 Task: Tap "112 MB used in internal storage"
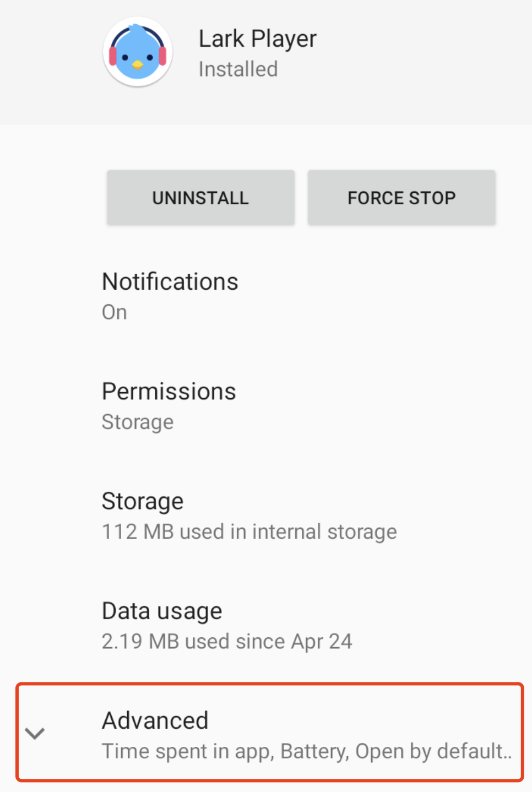click(249, 531)
